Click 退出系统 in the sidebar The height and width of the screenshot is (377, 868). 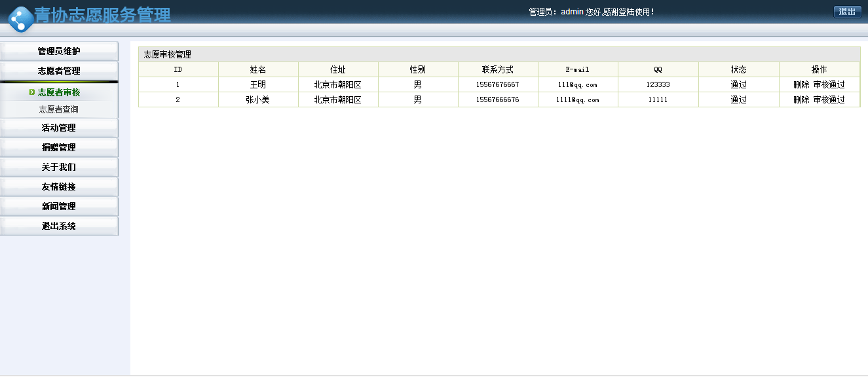(x=59, y=226)
